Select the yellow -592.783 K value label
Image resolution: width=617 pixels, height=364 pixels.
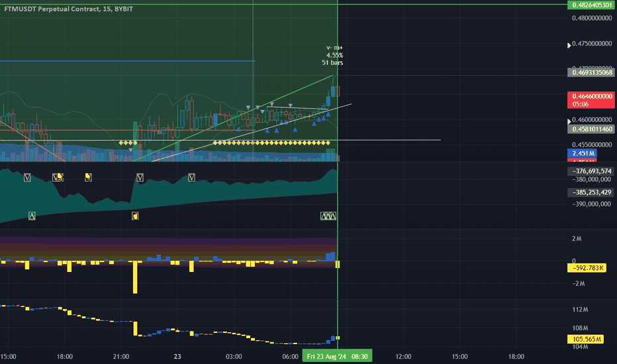point(587,268)
